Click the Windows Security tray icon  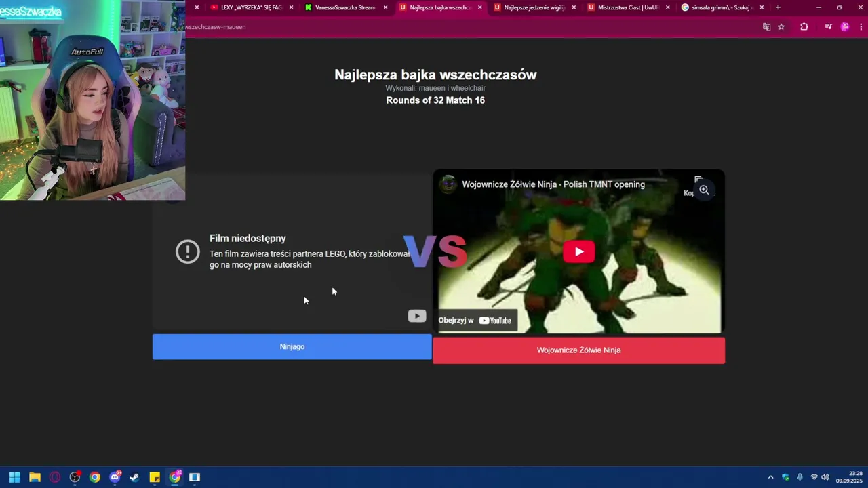(785, 477)
